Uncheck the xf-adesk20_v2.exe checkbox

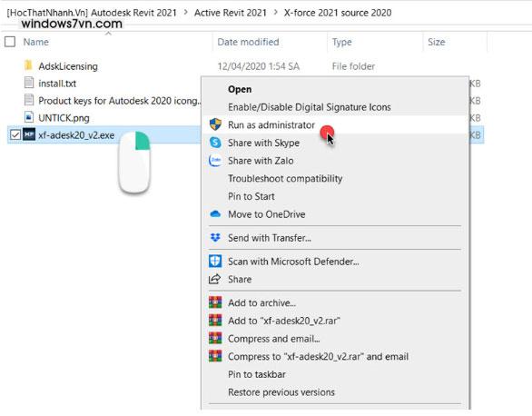pyautogui.click(x=15, y=134)
